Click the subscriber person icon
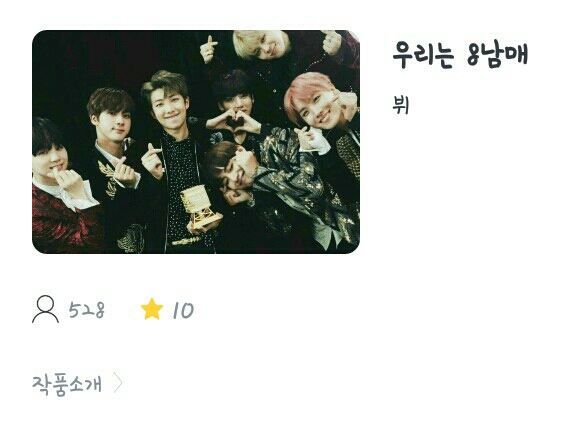Viewport: 582px width, 436px height. pos(45,309)
